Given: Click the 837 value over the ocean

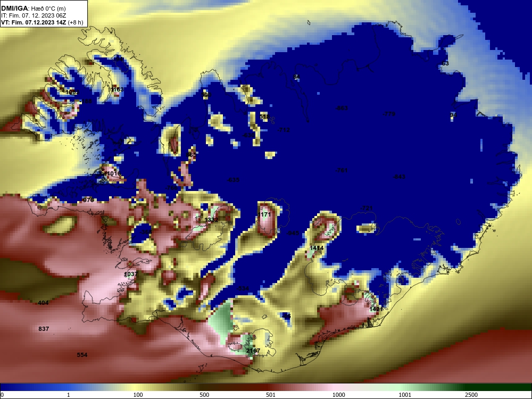Looking at the screenshot, I should [44, 328].
